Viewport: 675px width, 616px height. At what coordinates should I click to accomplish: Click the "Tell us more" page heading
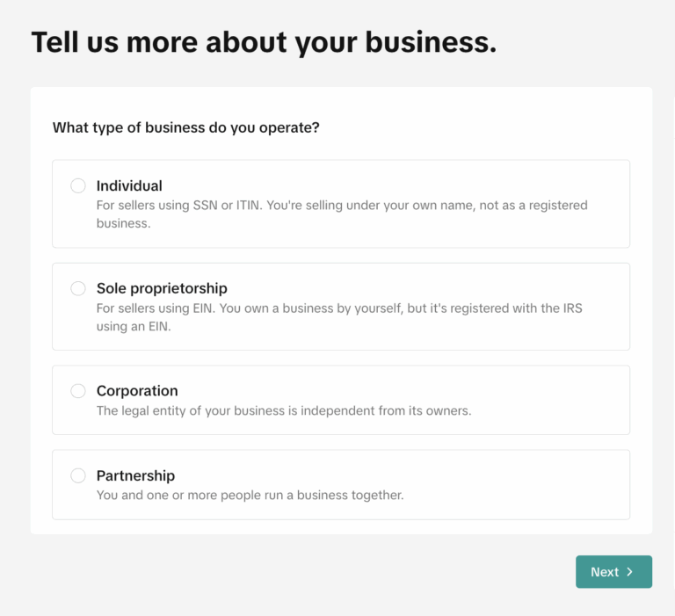[264, 42]
